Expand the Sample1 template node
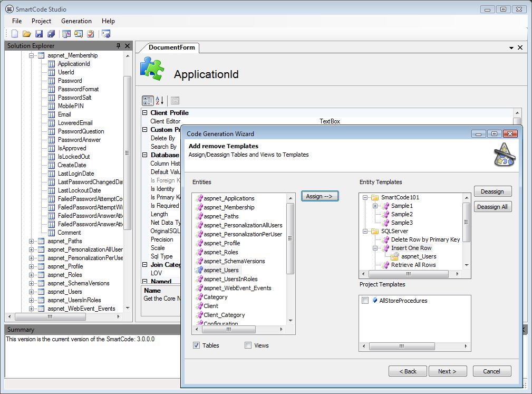Viewport: 532px width, 394px height. [375, 206]
